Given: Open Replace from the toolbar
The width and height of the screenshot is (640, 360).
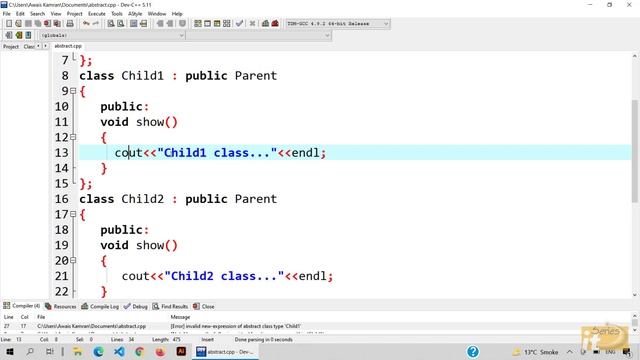Looking at the screenshot, I should point(120,24).
